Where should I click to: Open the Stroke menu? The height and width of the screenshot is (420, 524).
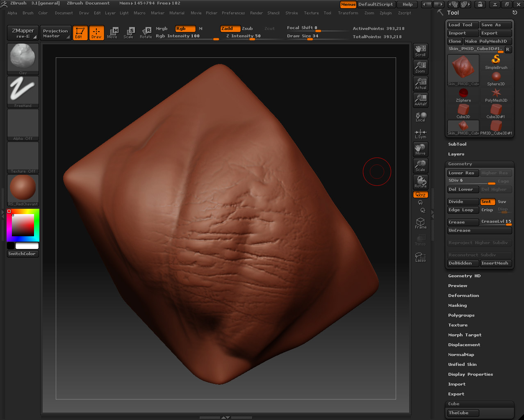point(292,13)
